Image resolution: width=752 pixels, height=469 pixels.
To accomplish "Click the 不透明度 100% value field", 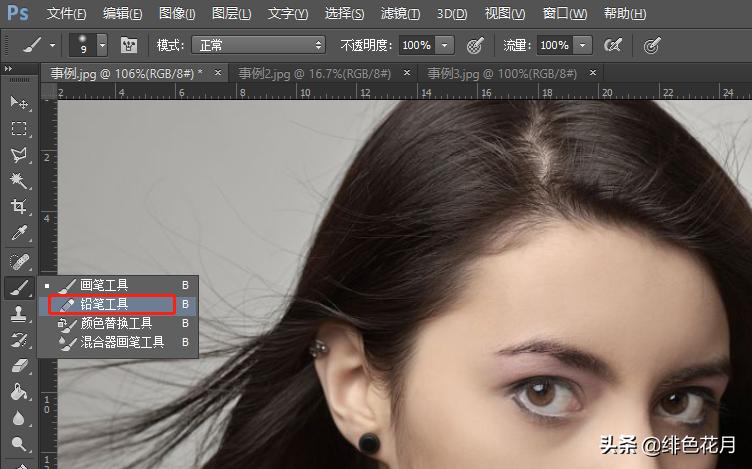I will click(416, 46).
